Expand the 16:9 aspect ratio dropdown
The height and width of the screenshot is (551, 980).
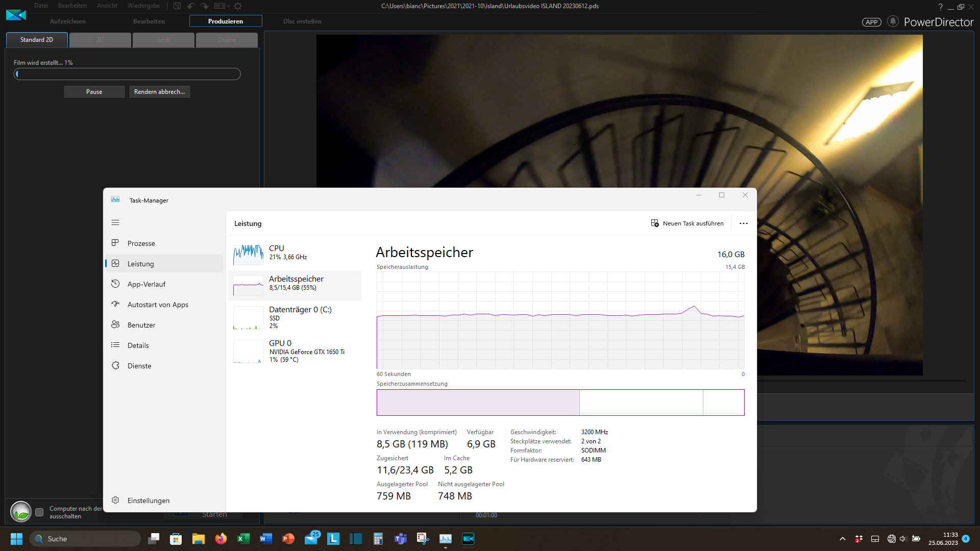(223, 6)
